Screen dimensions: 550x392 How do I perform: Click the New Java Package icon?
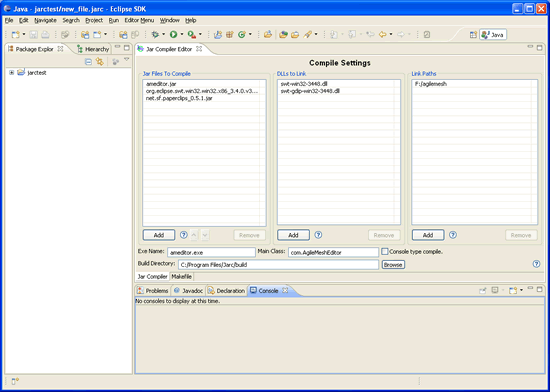[230, 34]
